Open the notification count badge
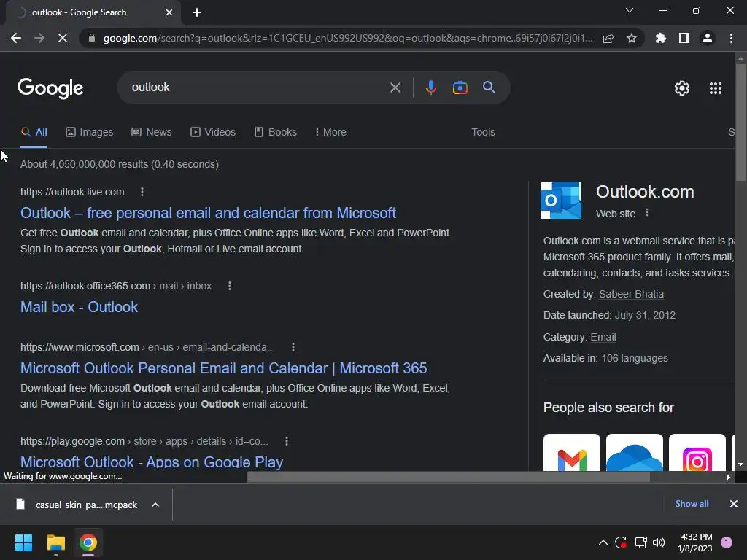 coord(727,542)
